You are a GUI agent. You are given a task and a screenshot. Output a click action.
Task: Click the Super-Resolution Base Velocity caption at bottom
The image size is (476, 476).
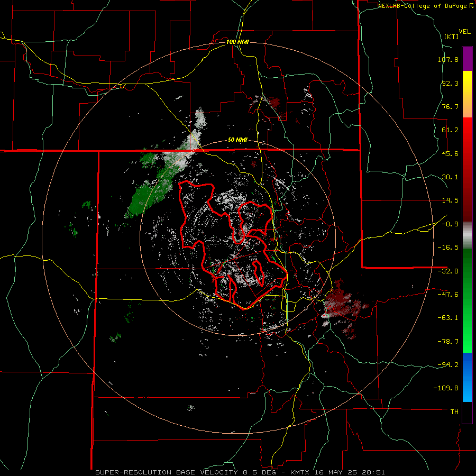click(240, 472)
